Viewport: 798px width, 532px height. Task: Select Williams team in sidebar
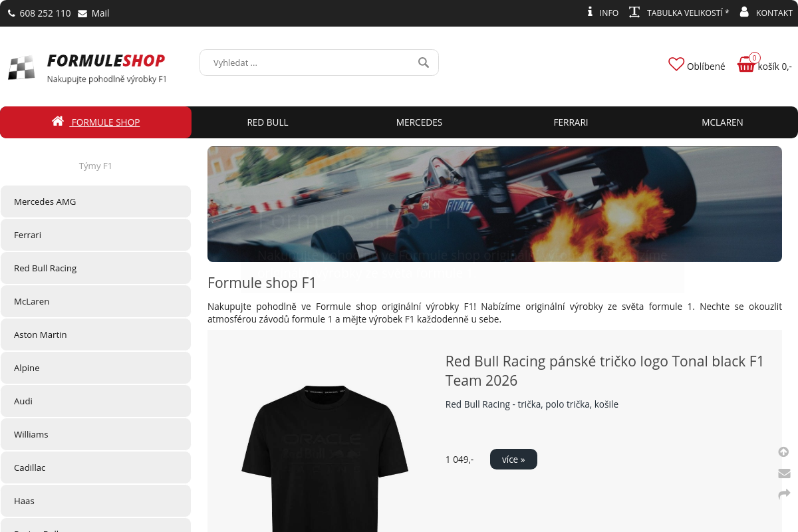pos(96,434)
